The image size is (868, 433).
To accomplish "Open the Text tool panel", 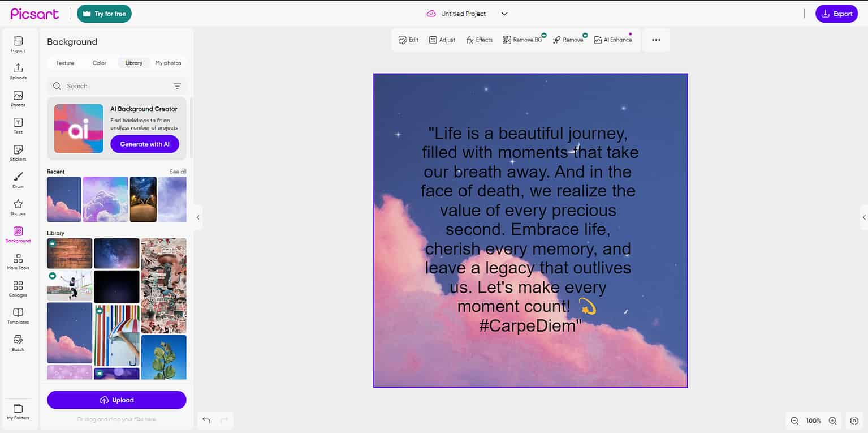I will tap(18, 126).
